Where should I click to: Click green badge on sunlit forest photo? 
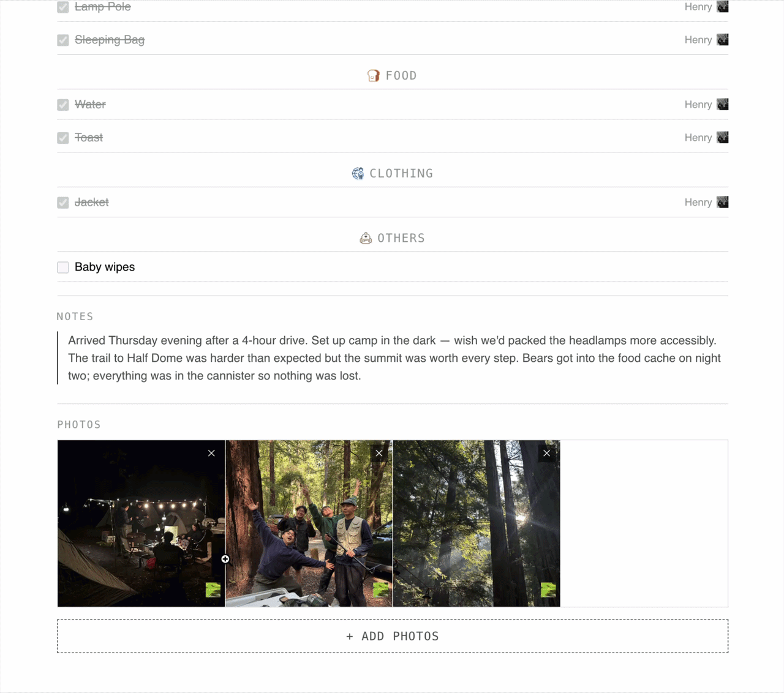(x=548, y=590)
